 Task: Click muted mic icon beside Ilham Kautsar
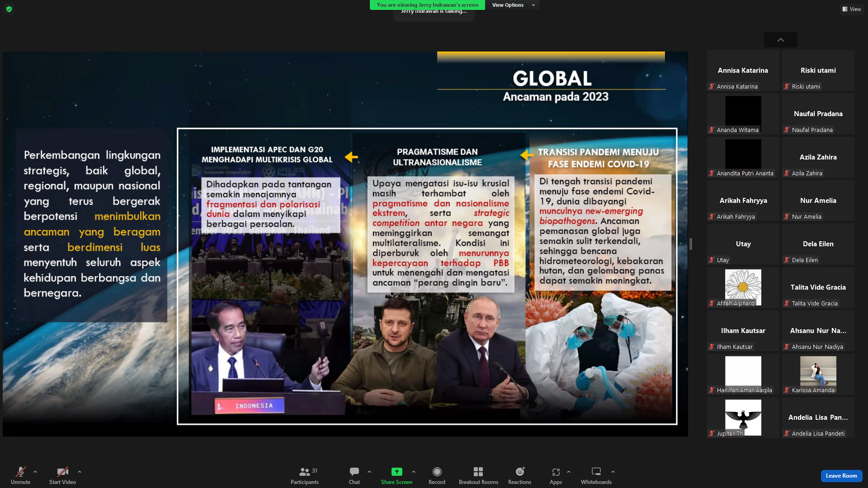click(712, 347)
